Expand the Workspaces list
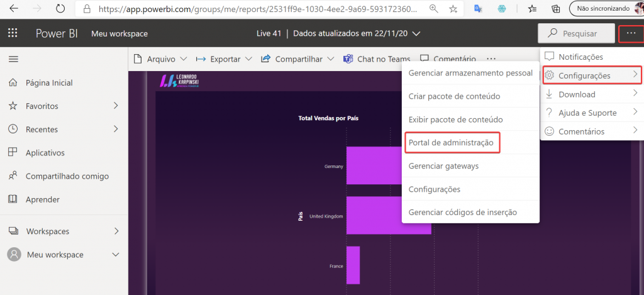Image resolution: width=644 pixels, height=295 pixels. (116, 231)
